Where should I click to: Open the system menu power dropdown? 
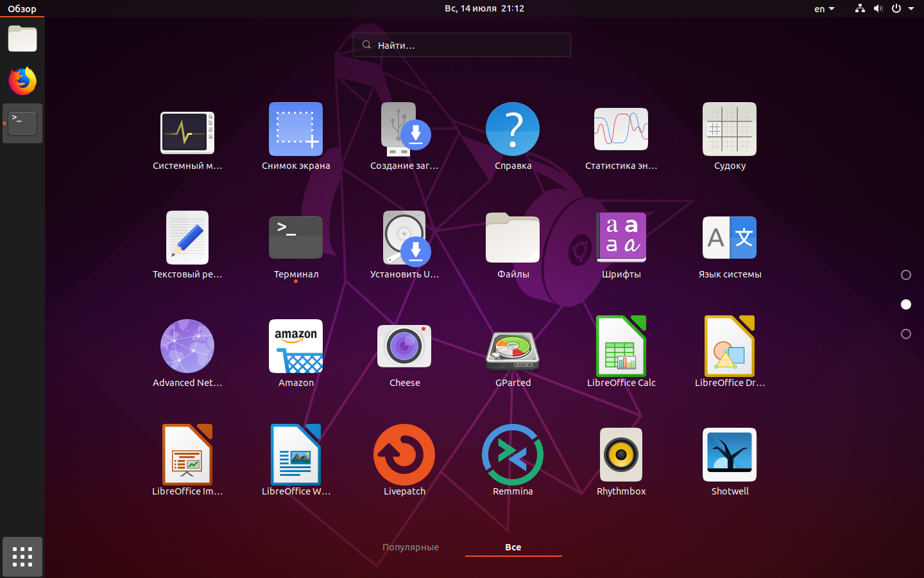point(902,9)
